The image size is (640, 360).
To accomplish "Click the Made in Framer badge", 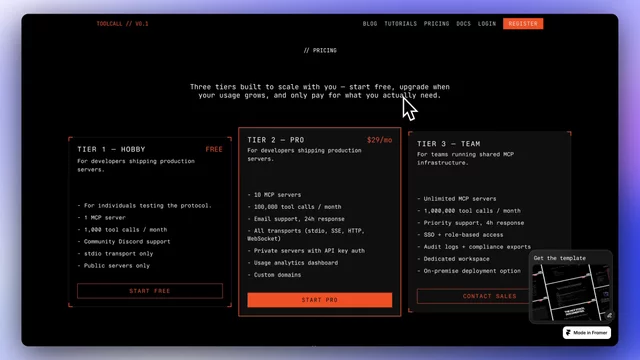I will tap(587, 333).
